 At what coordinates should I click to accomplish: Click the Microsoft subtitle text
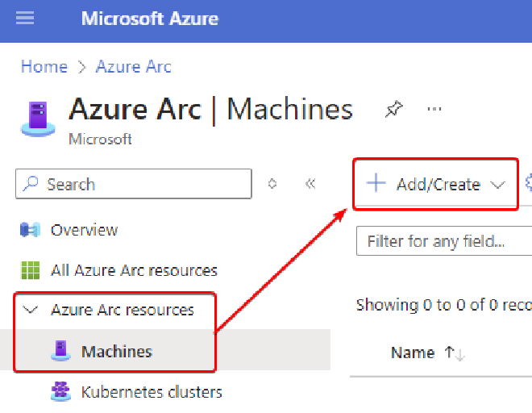(x=100, y=140)
